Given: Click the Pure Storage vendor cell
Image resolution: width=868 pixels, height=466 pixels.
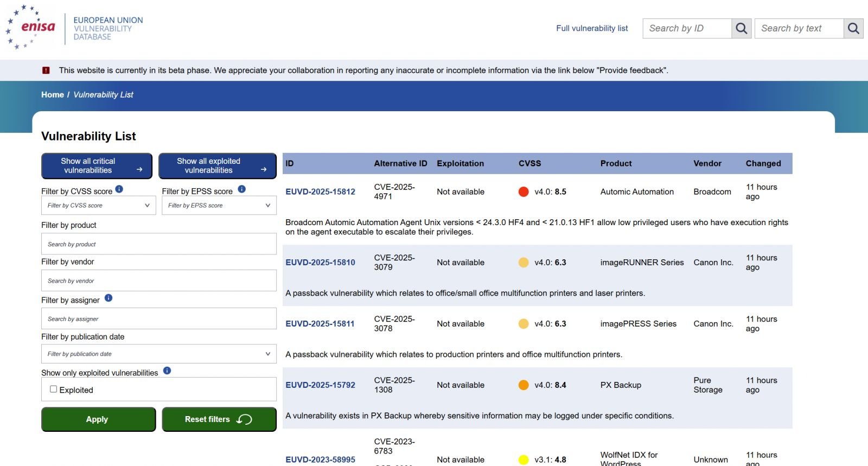Looking at the screenshot, I should tap(708, 385).
